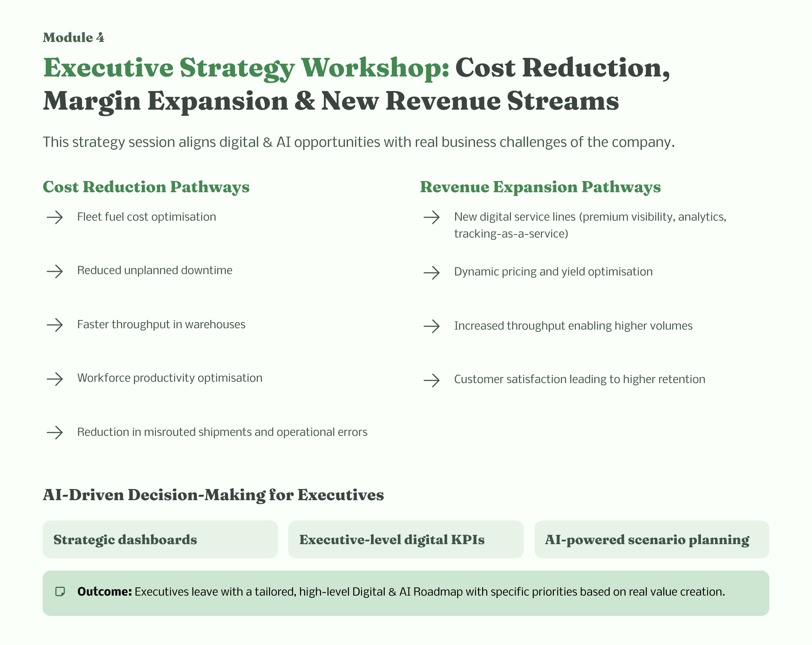Image resolution: width=812 pixels, height=645 pixels.
Task: Click arrow beside Dynamic pricing and yield optimisation
Action: tap(432, 272)
